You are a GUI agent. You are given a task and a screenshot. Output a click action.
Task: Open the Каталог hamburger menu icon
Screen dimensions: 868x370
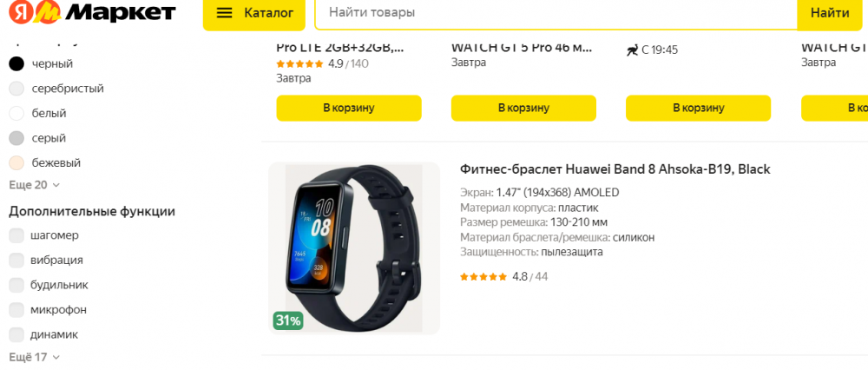point(224,13)
